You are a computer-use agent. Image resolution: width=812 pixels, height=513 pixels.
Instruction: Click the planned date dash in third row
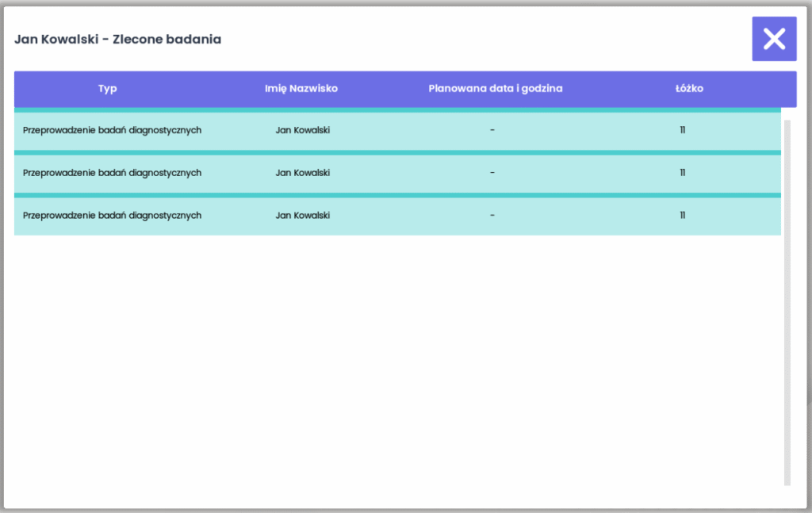tap(492, 216)
